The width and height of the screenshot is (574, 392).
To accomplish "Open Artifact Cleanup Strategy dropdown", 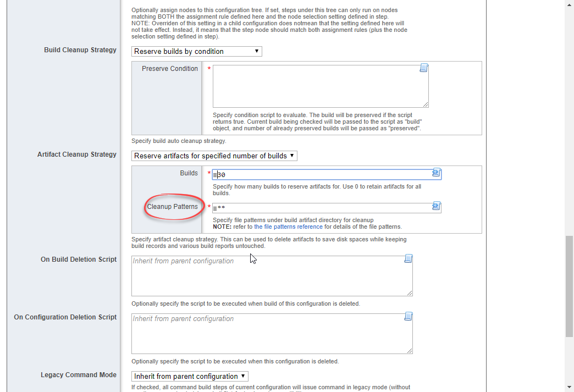I will click(214, 156).
